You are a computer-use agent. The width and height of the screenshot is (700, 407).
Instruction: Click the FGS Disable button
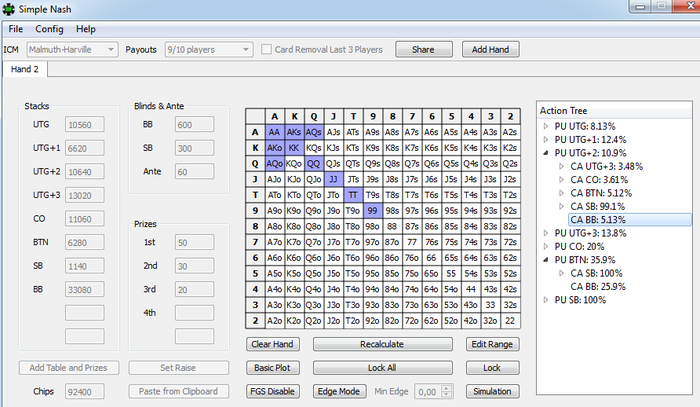[x=273, y=391]
